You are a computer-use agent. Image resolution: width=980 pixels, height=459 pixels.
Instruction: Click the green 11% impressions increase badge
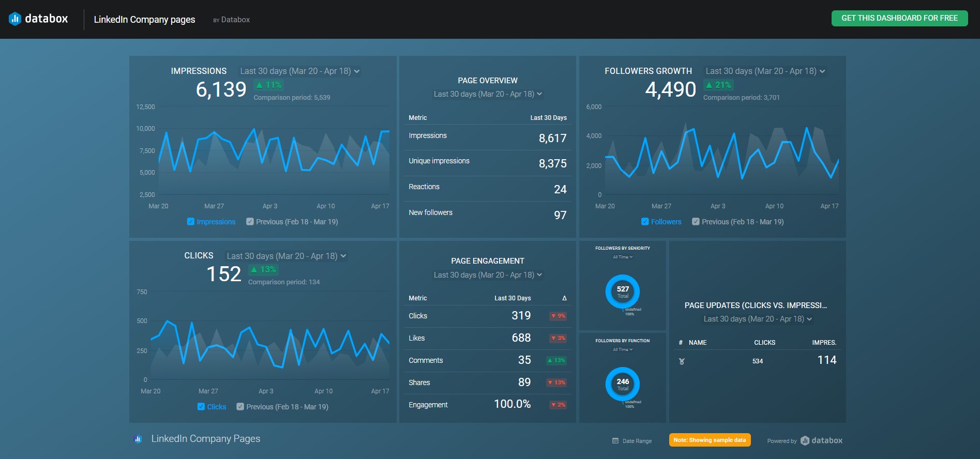269,85
